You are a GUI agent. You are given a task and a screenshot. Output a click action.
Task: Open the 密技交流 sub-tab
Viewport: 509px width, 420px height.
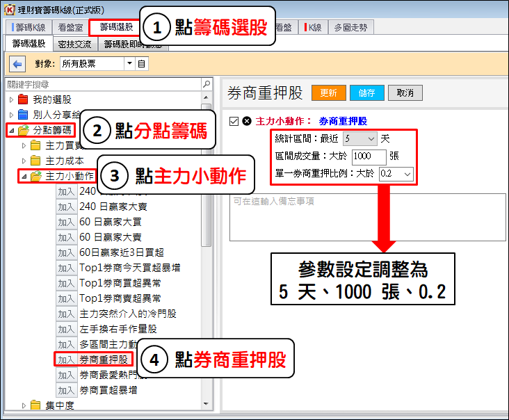74,45
